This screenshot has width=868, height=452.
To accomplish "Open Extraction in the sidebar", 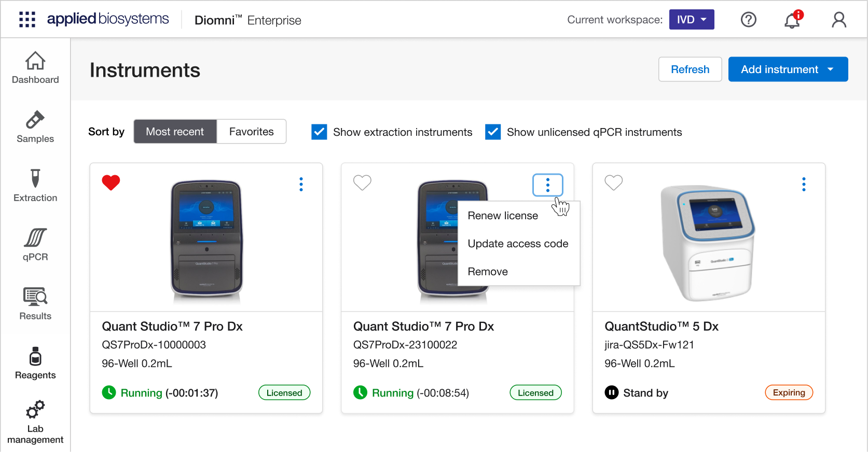I will tap(35, 186).
